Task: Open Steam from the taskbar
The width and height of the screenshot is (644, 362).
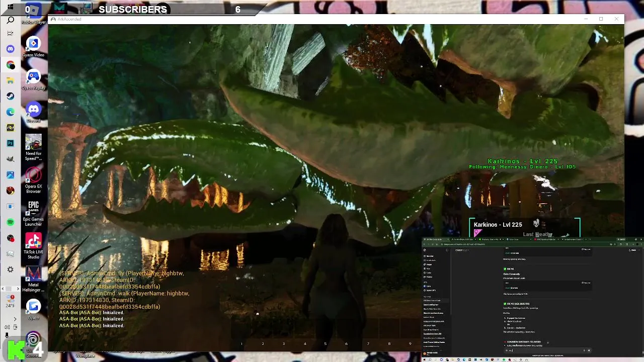Action: coord(10,96)
